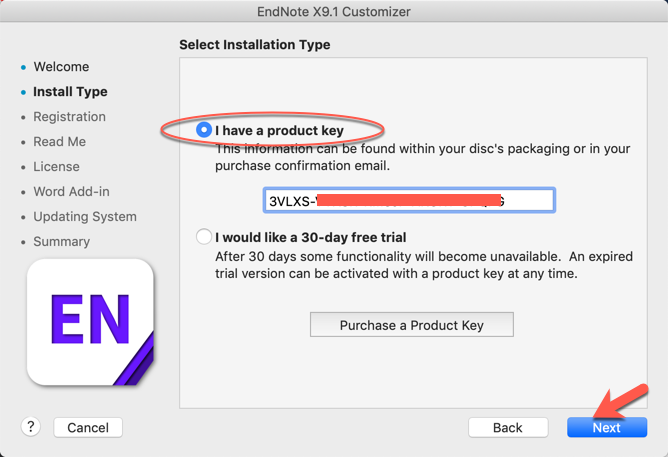Click the EndNote X9.1 Customizer title bar
Viewport: 668px width, 457px height.
click(334, 12)
